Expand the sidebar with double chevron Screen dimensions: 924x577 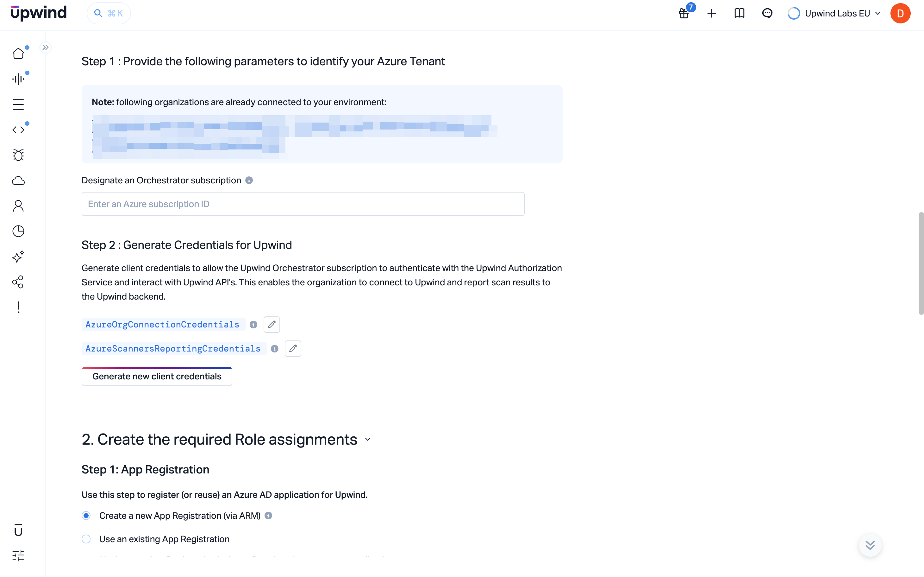[x=45, y=47]
